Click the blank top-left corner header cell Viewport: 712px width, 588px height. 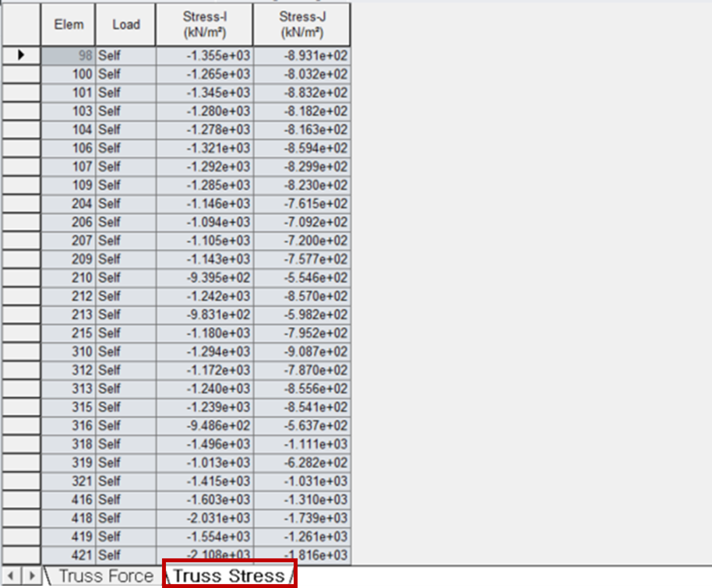pos(21,25)
